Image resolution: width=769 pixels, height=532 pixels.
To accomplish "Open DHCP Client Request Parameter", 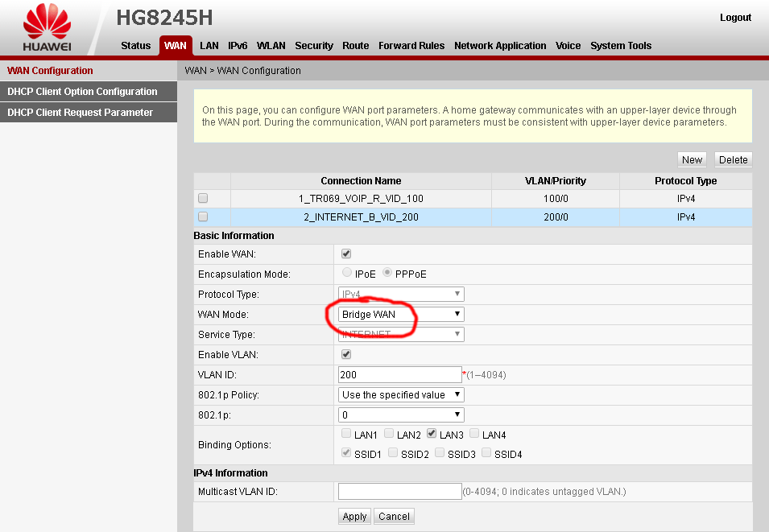I will click(x=89, y=113).
